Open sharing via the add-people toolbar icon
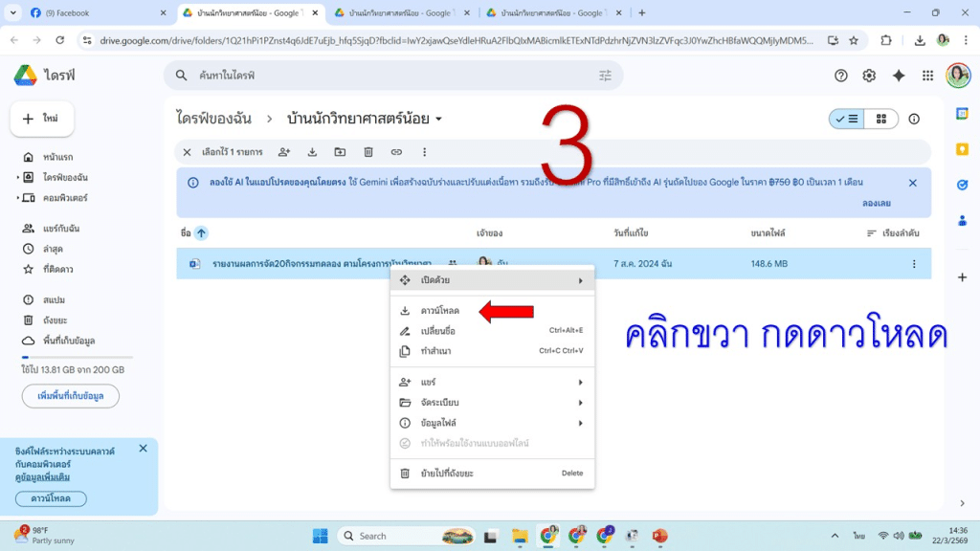This screenshot has width=980, height=551. pyautogui.click(x=285, y=152)
